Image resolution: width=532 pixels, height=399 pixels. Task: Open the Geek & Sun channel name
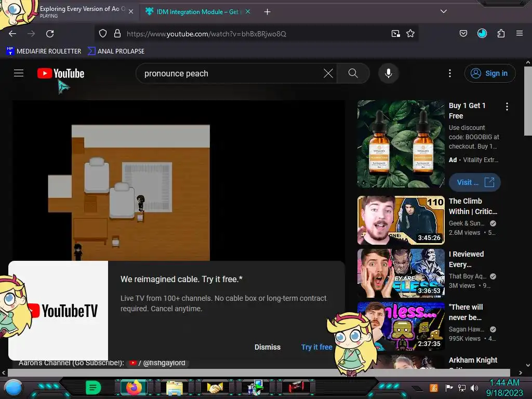(x=467, y=223)
